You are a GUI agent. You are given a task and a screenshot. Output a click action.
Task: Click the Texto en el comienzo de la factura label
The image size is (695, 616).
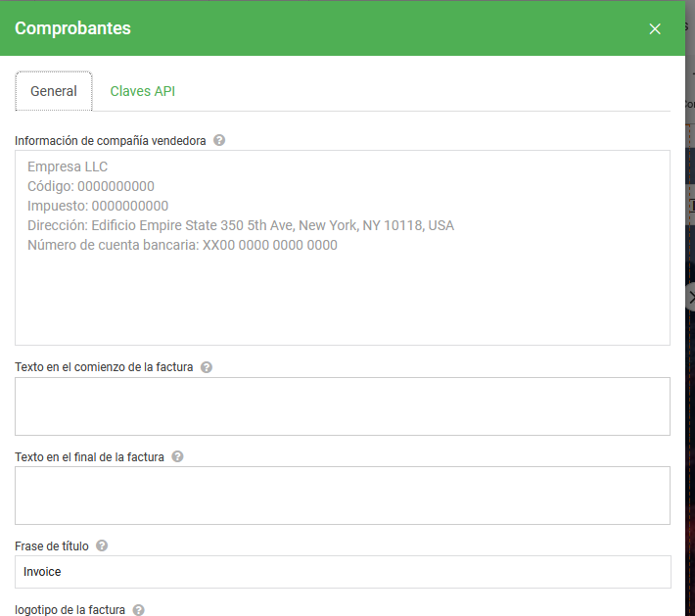[104, 367]
